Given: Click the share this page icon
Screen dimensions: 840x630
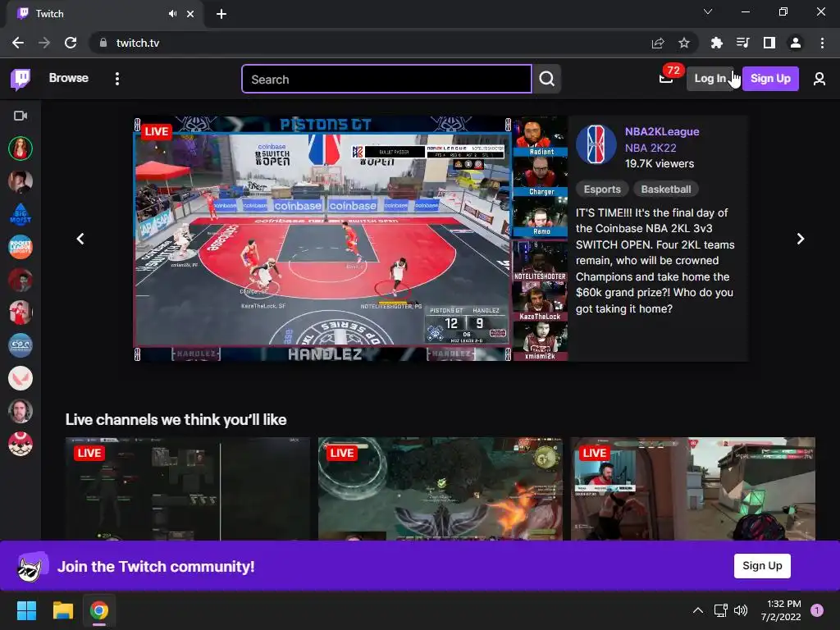Looking at the screenshot, I should point(658,43).
